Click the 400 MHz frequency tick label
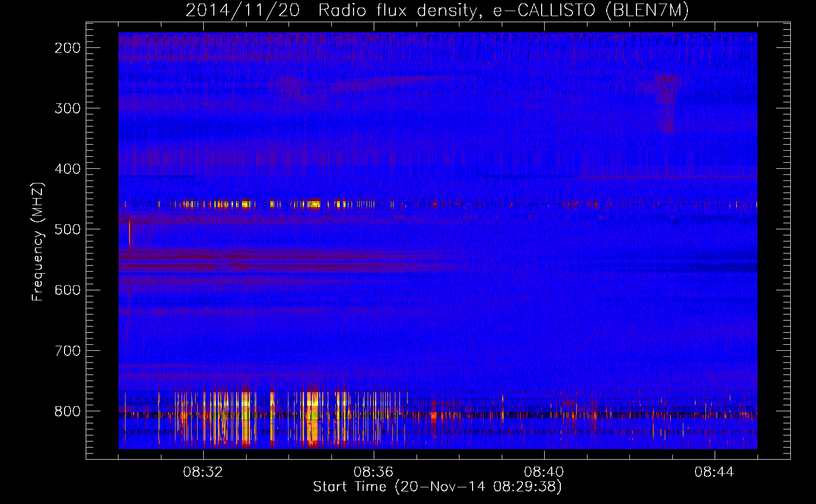This screenshot has height=504, width=816. [x=67, y=169]
